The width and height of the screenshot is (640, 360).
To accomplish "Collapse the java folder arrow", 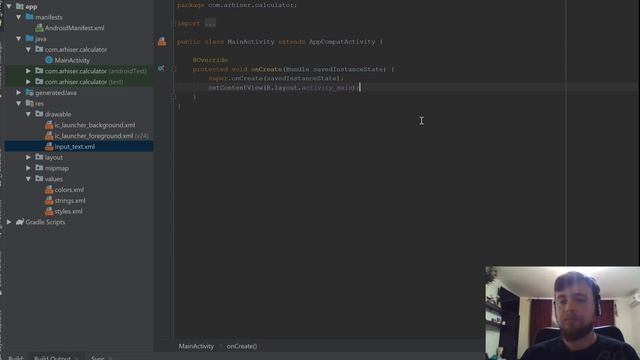I will click(x=18, y=39).
